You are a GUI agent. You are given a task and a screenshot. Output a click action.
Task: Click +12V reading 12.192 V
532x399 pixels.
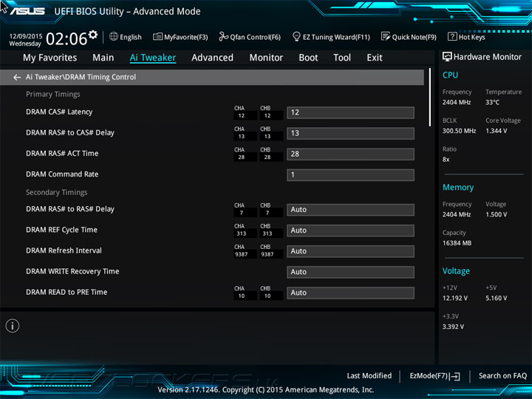pyautogui.click(x=455, y=298)
